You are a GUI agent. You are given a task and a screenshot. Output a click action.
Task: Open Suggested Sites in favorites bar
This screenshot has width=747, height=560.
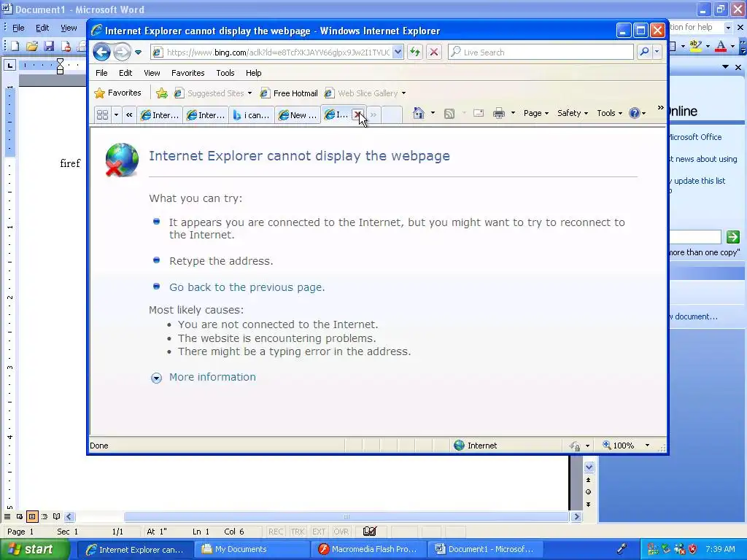tap(212, 93)
